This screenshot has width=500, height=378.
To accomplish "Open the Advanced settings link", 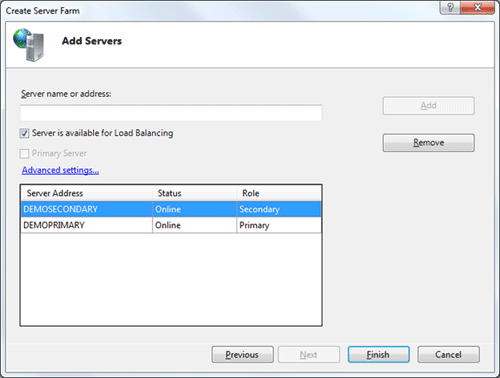I will [60, 170].
